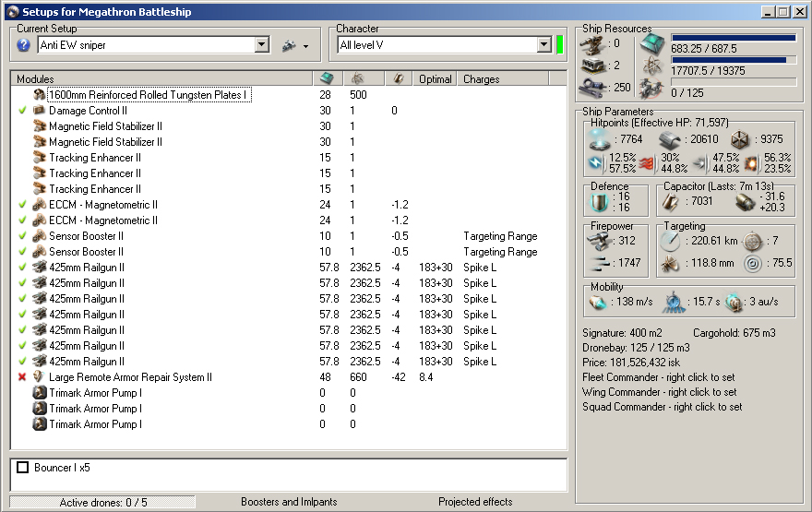Toggle the first 425mm Railgun II checkmark
The width and height of the screenshot is (812, 512).
22,268
